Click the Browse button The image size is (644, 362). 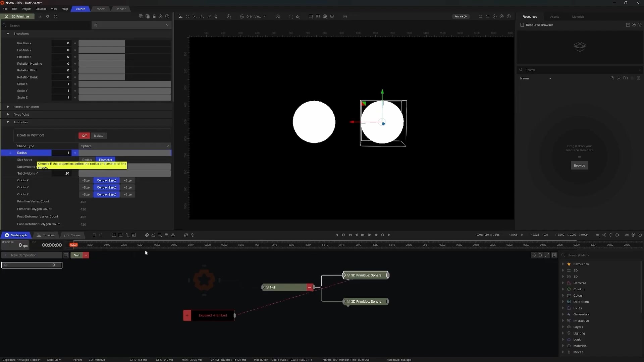[579, 166]
